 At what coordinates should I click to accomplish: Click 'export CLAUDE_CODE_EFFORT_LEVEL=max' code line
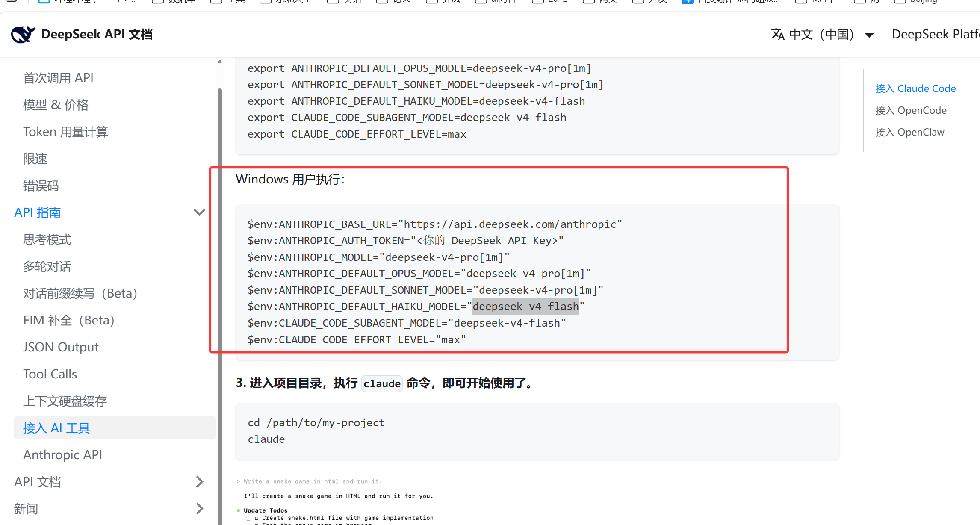357,134
